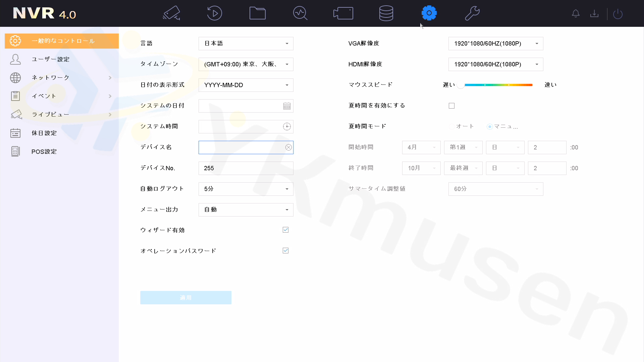Uncheck the ウィザード有効 checkbox
This screenshot has height=362, width=644.
click(285, 230)
